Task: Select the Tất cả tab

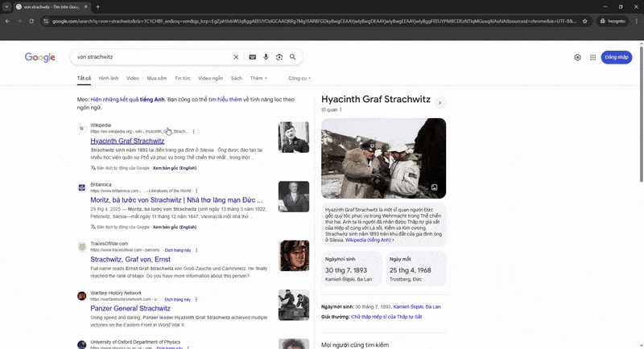Action: pyautogui.click(x=84, y=78)
